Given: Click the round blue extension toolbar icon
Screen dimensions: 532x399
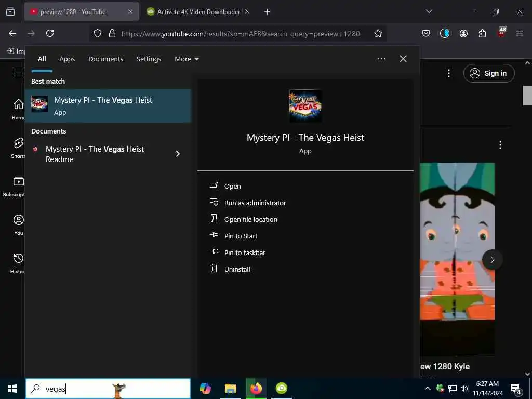Looking at the screenshot, I should click(x=445, y=33).
